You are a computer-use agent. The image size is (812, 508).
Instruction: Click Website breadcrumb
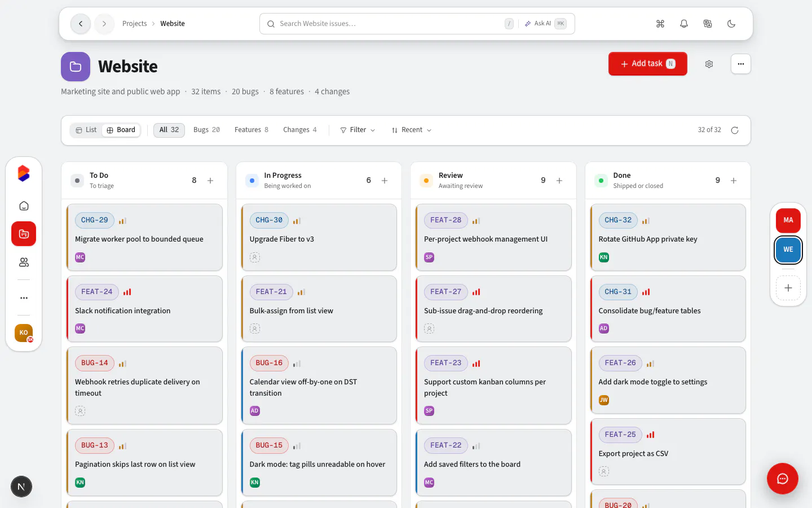tap(173, 24)
